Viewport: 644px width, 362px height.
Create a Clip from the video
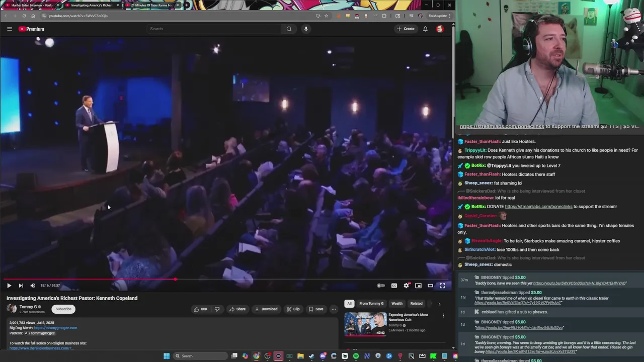293,309
